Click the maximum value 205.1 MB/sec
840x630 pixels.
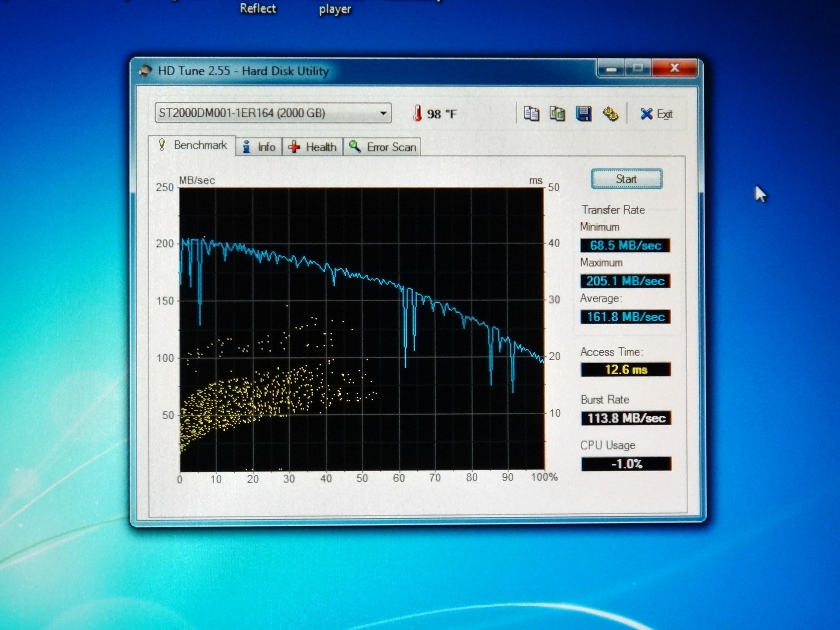coord(625,281)
